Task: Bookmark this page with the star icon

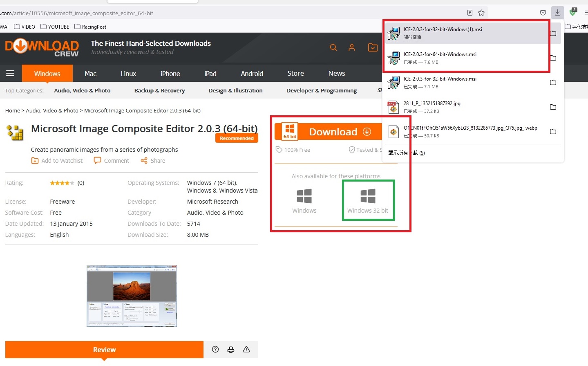Action: (481, 13)
